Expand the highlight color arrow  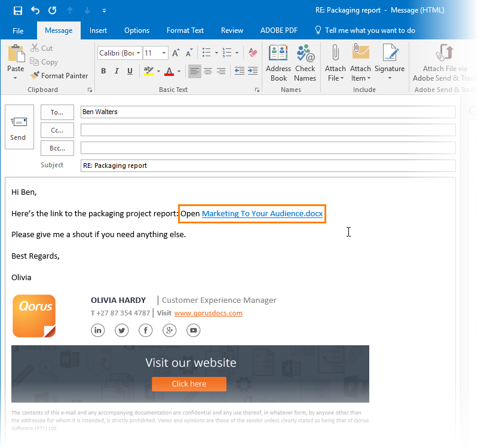point(158,71)
